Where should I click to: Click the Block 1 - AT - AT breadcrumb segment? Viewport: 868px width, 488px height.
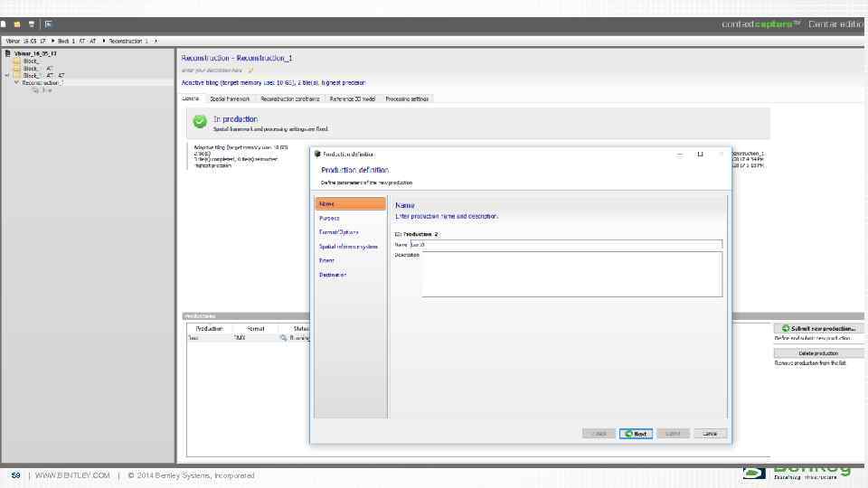pos(77,41)
